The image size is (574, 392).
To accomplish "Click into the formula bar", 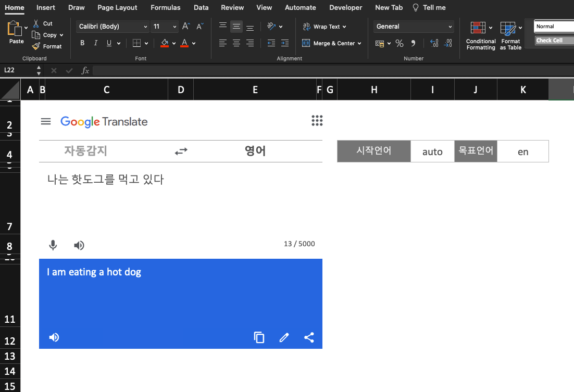I will [333, 70].
